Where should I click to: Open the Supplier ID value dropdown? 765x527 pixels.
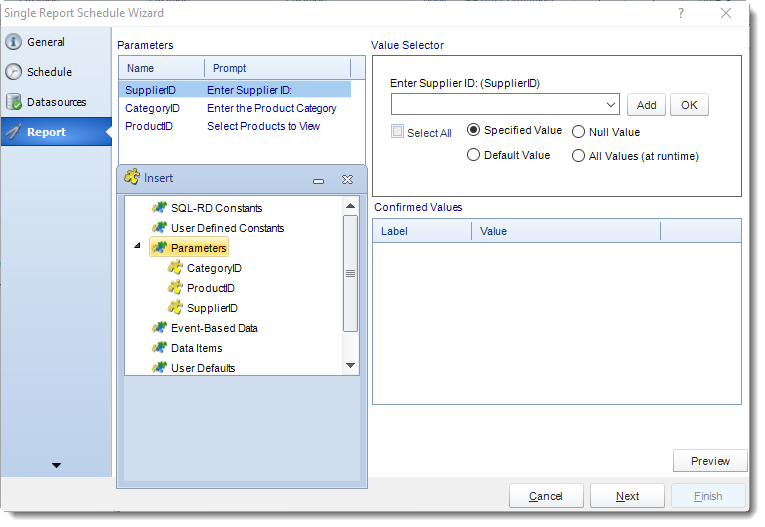point(610,104)
